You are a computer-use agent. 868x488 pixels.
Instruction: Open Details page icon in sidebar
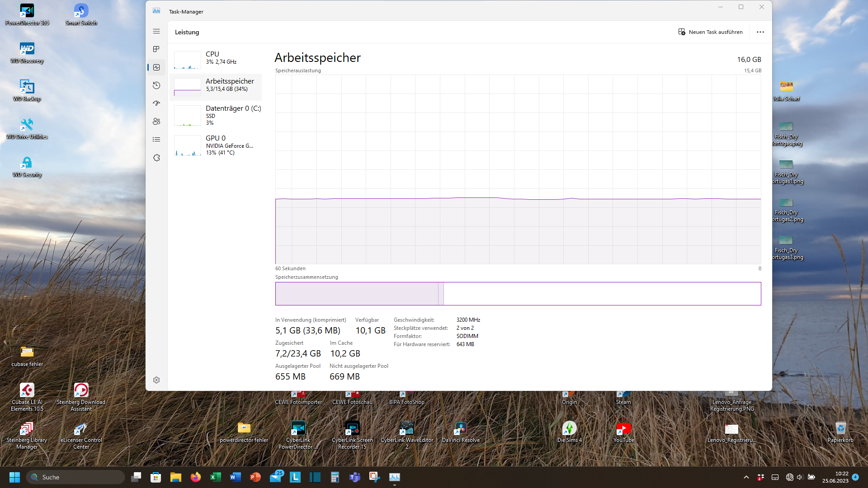(x=156, y=140)
